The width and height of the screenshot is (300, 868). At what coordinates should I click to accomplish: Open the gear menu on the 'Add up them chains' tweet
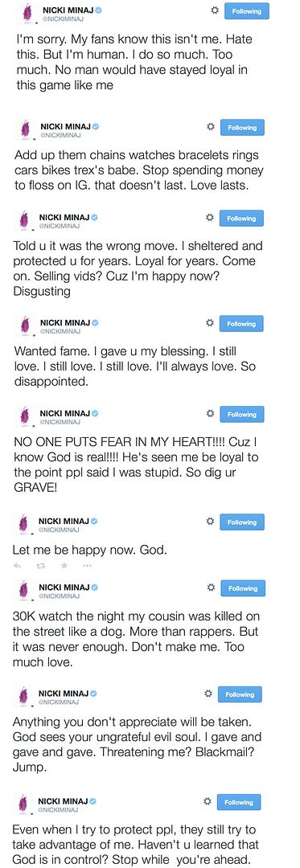[211, 127]
